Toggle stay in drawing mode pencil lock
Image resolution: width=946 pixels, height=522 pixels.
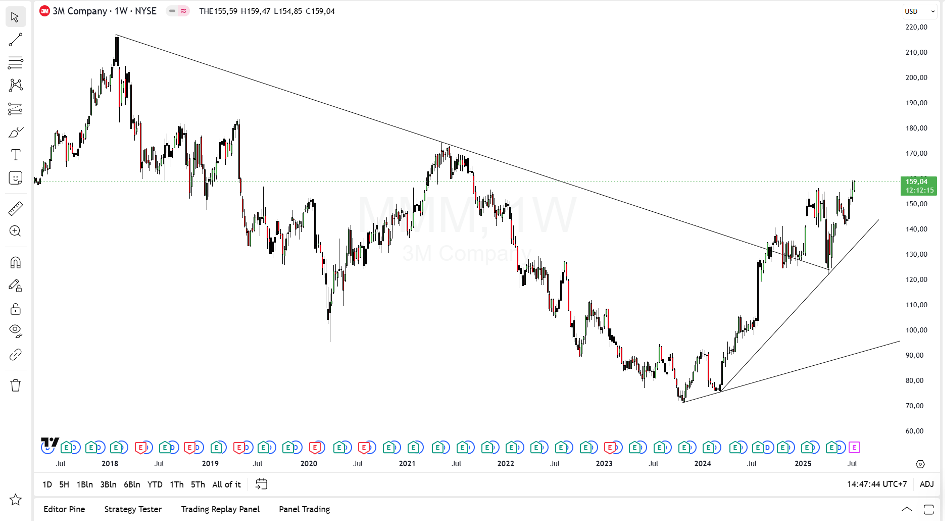pos(15,285)
